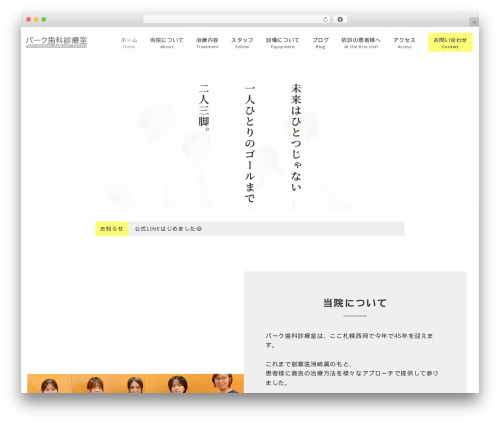The width and height of the screenshot is (500, 423).
Task: Click the staff photo thumbnail
Action: click(135, 383)
